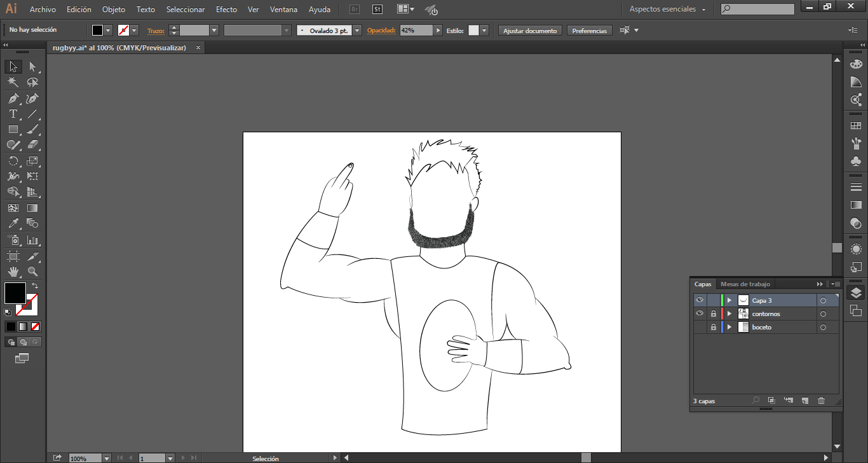This screenshot has height=463, width=868.
Task: Select the Eyedropper tool
Action: point(13,223)
